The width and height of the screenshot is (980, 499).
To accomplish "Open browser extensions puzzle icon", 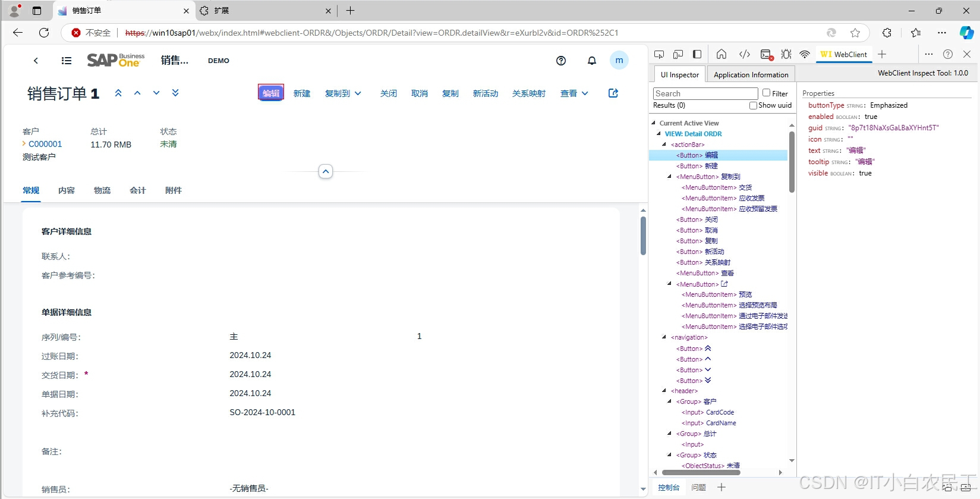I will point(887,33).
